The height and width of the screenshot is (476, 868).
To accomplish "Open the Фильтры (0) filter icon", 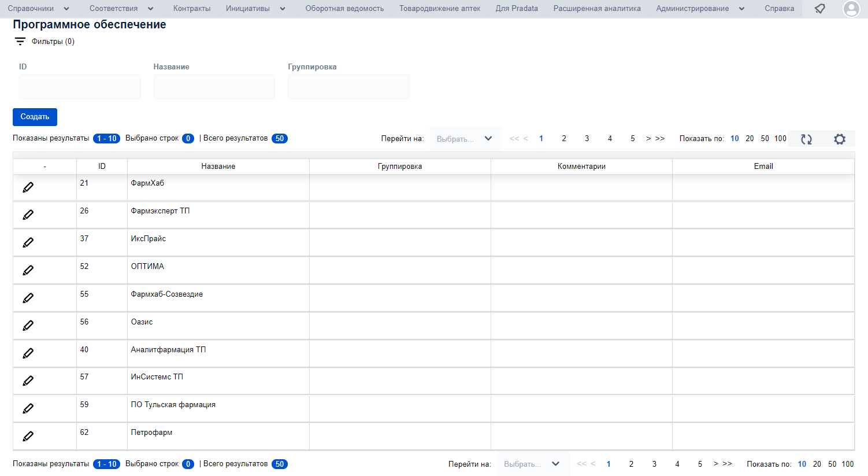I will point(20,42).
